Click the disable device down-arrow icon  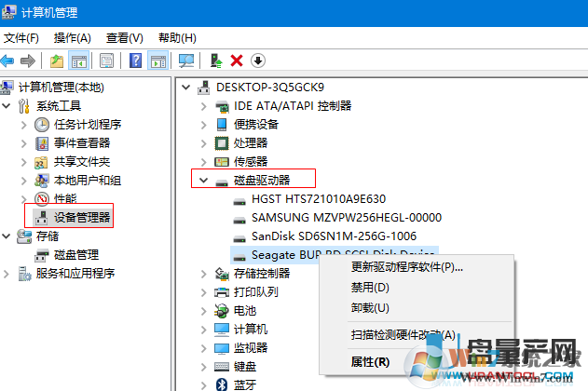point(258,61)
